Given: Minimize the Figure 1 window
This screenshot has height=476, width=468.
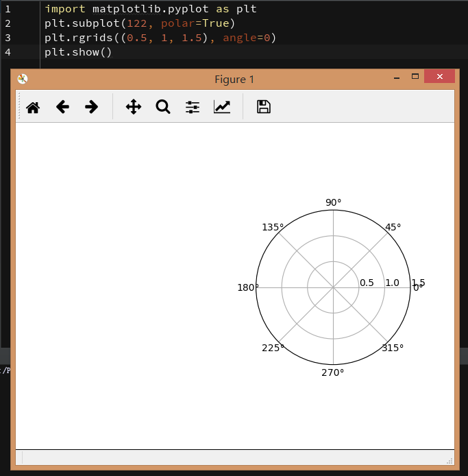Looking at the screenshot, I should (x=397, y=78).
